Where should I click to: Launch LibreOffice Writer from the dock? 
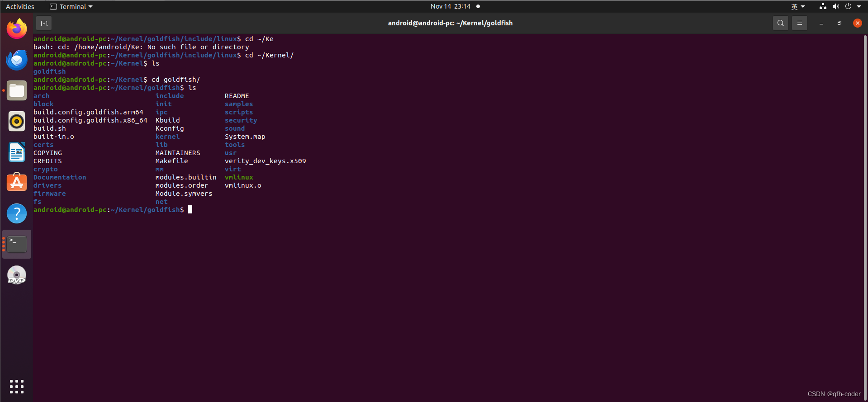pos(17,152)
